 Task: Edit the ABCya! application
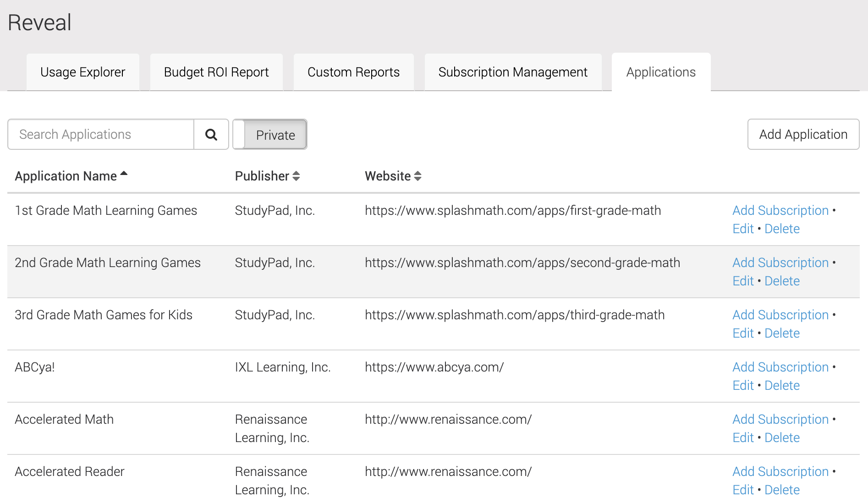click(x=743, y=385)
